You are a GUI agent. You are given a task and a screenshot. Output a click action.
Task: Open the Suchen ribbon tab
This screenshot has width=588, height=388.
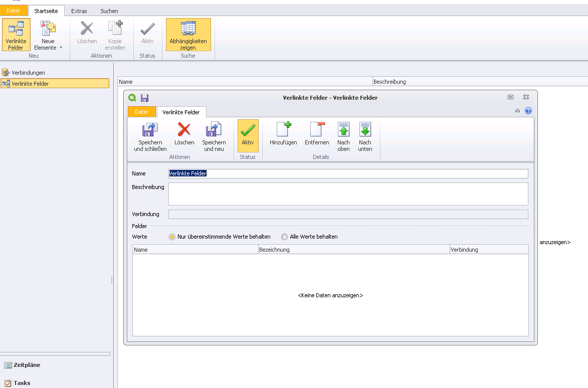[x=109, y=11]
